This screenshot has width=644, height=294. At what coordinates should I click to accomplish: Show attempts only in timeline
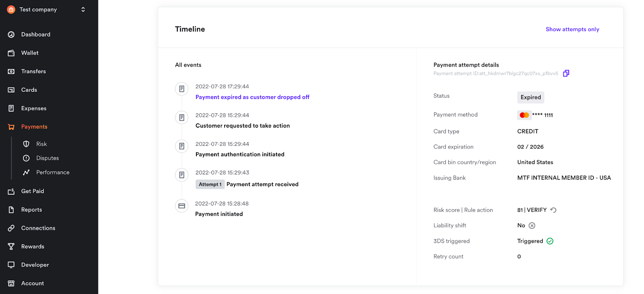click(572, 29)
